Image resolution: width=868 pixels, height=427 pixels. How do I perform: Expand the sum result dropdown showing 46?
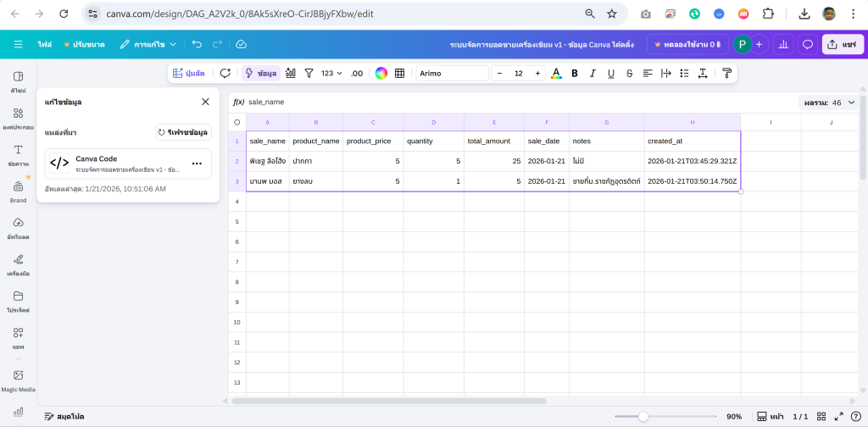tap(831, 103)
